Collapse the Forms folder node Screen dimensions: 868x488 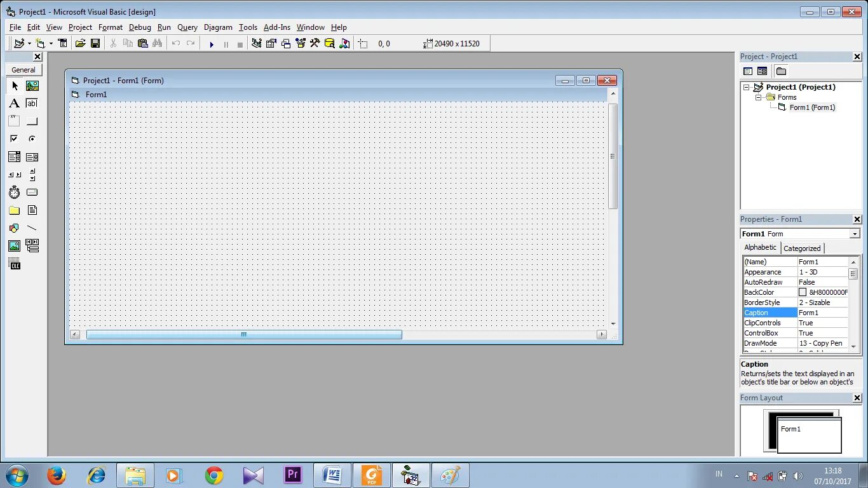coord(758,97)
